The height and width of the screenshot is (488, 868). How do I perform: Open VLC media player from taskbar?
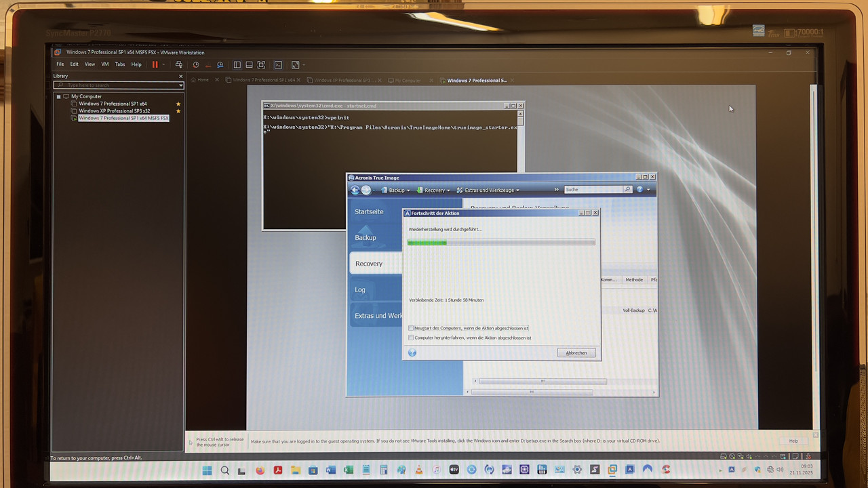(419, 469)
